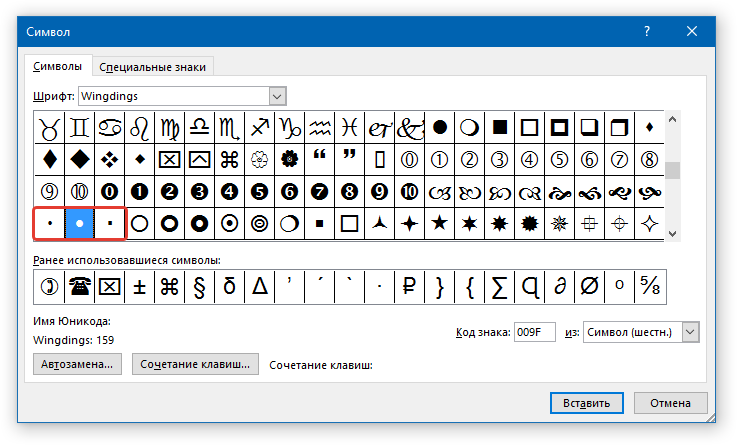Viewport: 737px width, 445px height.
Task: Click the Вставить button
Action: pyautogui.click(x=587, y=403)
